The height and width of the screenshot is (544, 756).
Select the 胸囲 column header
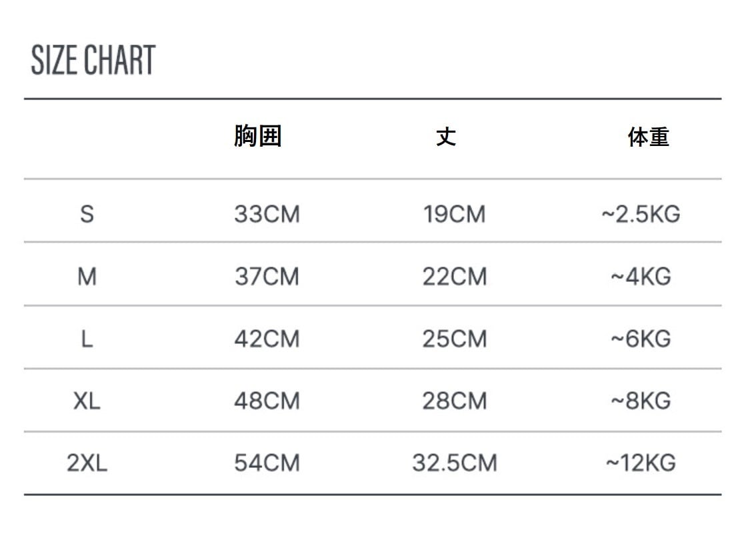pyautogui.click(x=258, y=136)
